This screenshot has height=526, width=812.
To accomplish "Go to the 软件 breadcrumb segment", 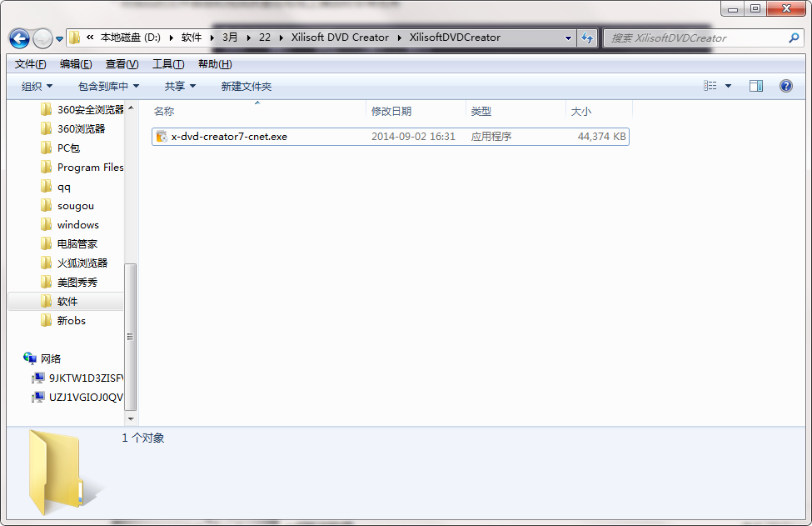I will [192, 38].
